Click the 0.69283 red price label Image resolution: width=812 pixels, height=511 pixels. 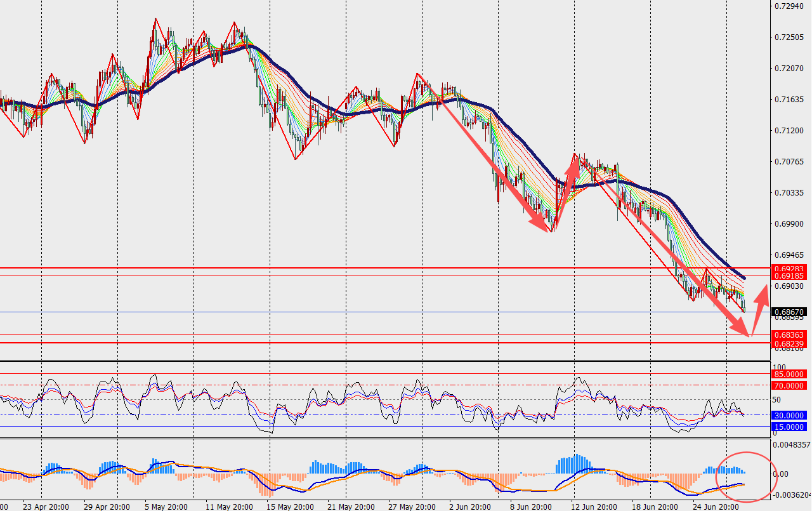(x=789, y=269)
